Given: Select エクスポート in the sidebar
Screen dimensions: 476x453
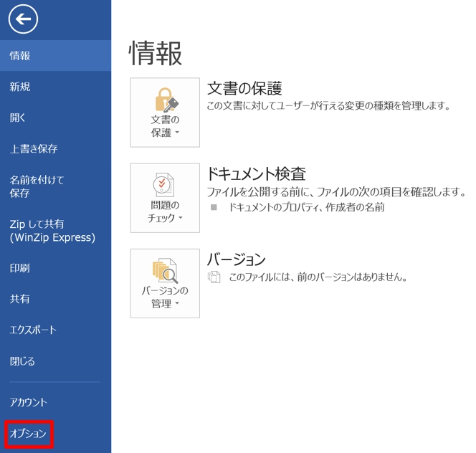Looking at the screenshot, I should tap(55, 330).
